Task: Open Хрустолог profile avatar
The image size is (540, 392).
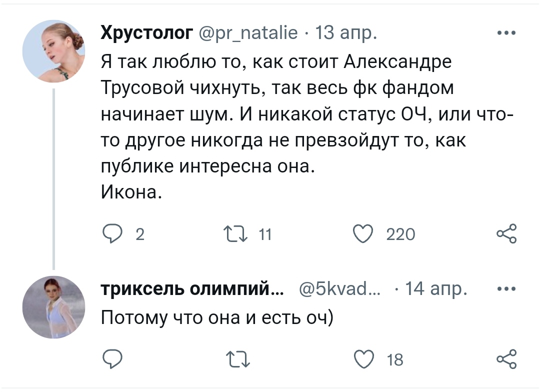Action: click(54, 51)
